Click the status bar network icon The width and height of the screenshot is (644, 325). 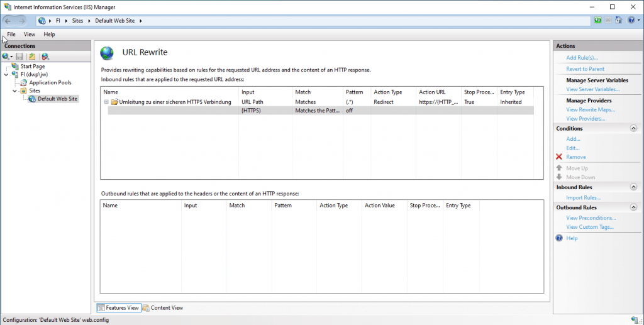(x=635, y=320)
